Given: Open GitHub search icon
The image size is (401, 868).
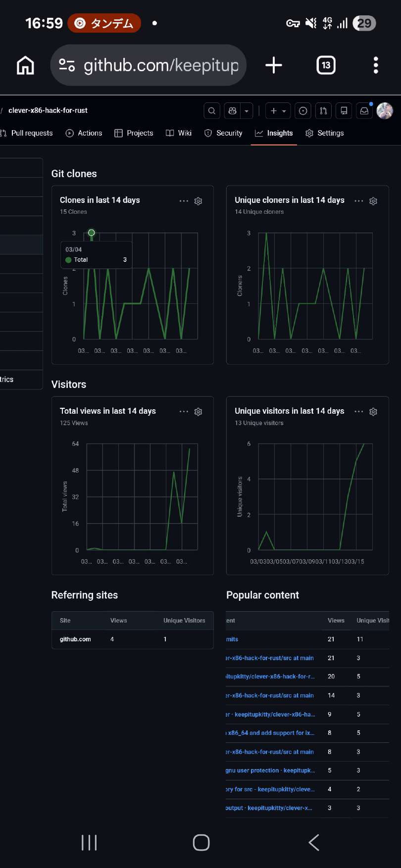Looking at the screenshot, I should (x=212, y=111).
